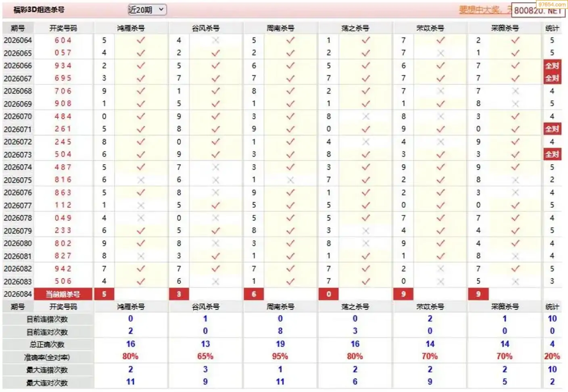The width and height of the screenshot is (568, 392).
Task: Click the 全对 badge in row 2026073
Action: pos(552,154)
